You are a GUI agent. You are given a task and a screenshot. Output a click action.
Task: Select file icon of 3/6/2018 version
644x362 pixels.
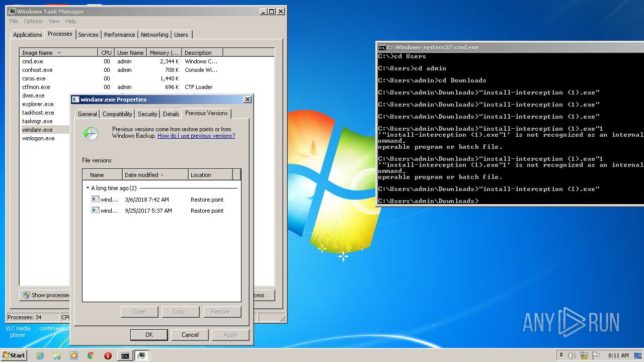(x=96, y=200)
